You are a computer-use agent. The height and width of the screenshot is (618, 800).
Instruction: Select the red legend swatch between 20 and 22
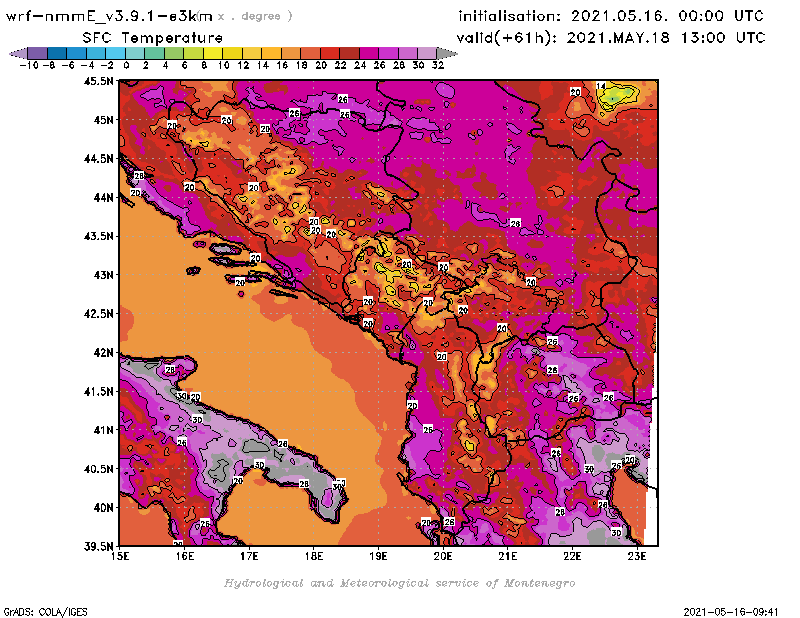pos(330,53)
